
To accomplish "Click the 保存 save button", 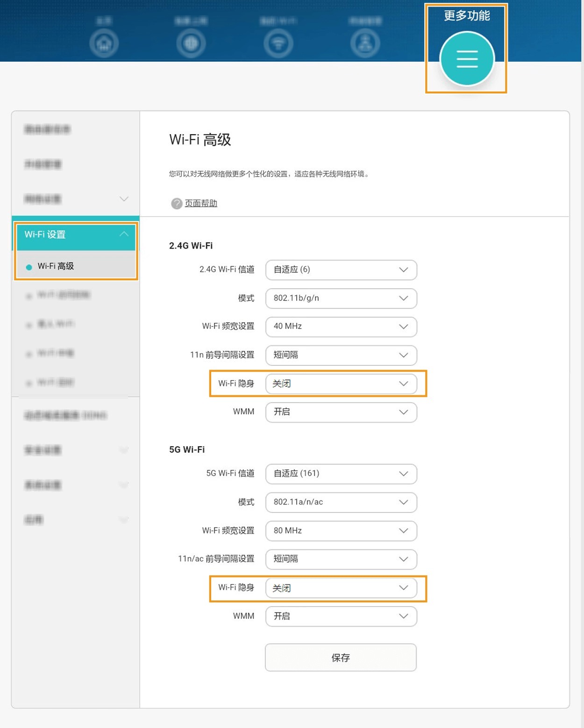I will point(341,657).
